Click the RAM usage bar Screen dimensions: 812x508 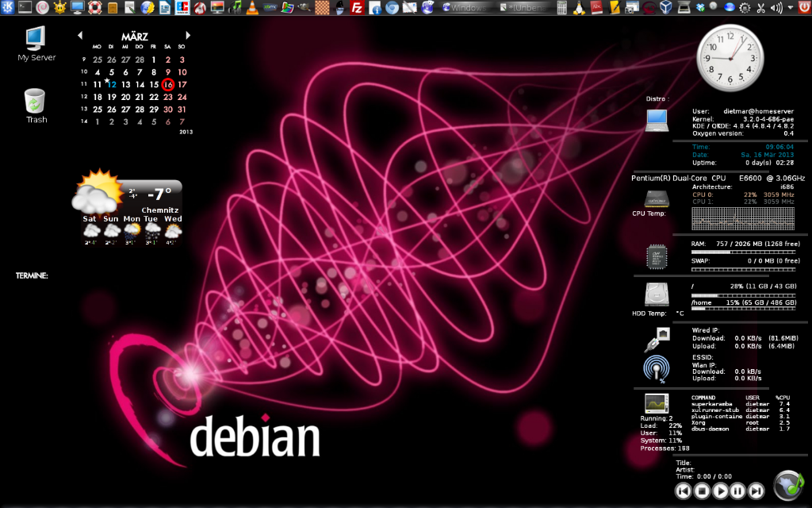point(742,252)
